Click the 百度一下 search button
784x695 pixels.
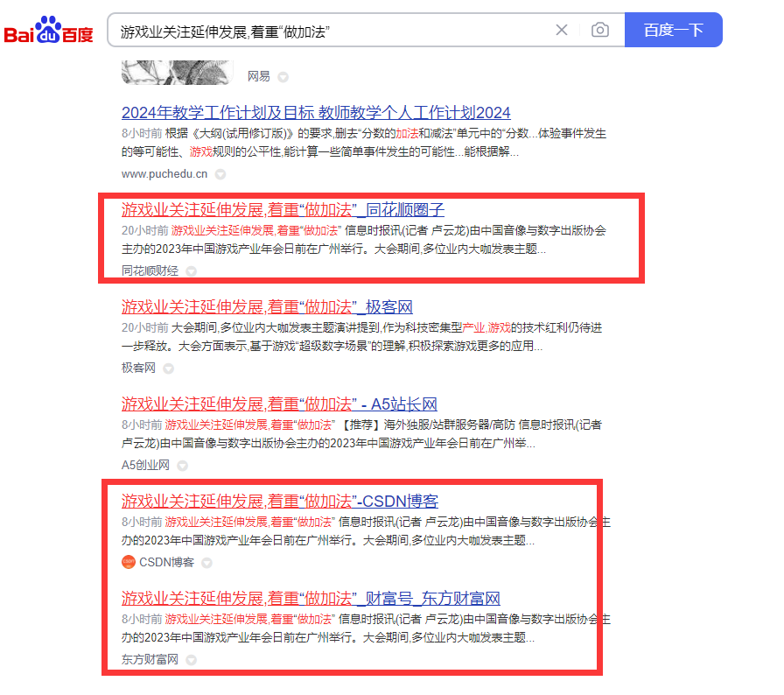[673, 30]
